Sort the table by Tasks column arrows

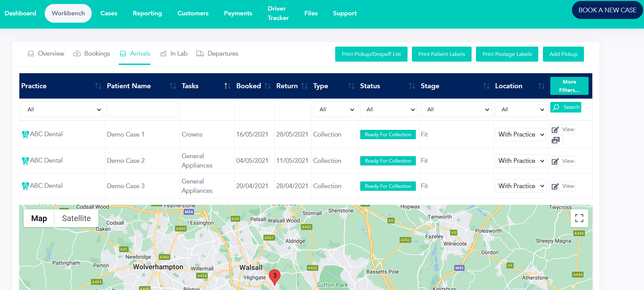pyautogui.click(x=227, y=86)
